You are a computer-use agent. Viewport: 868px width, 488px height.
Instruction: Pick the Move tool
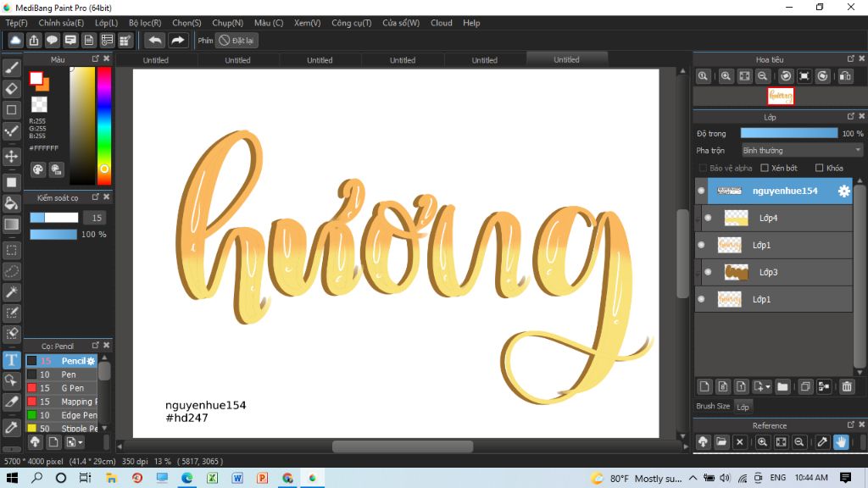pyautogui.click(x=12, y=157)
